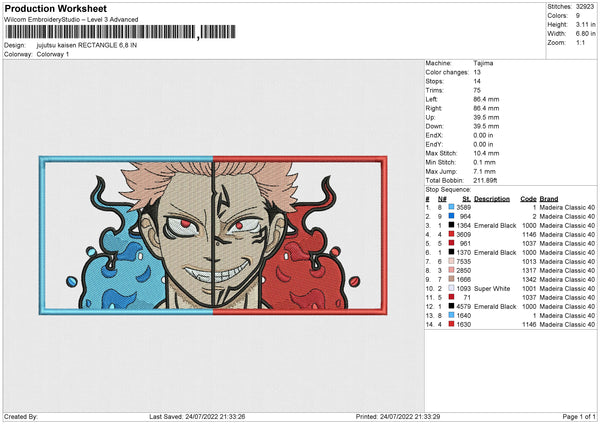Image resolution: width=600 pixels, height=424 pixels.
Task: Click the Trims value 75
Action: 477,90
